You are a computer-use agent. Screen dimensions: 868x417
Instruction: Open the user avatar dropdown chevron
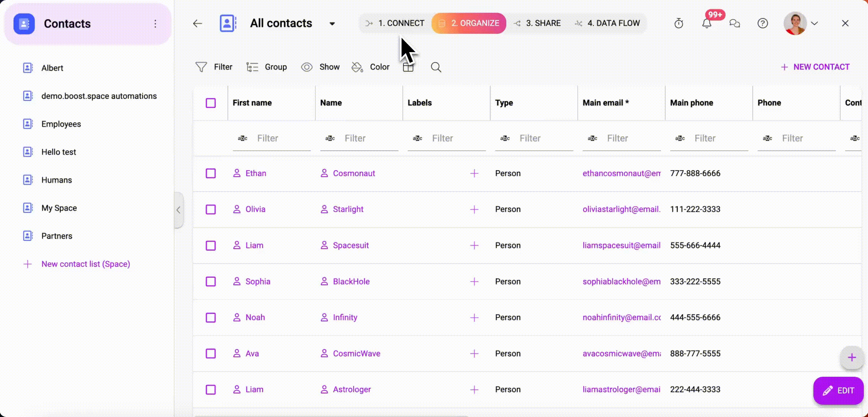815,24
